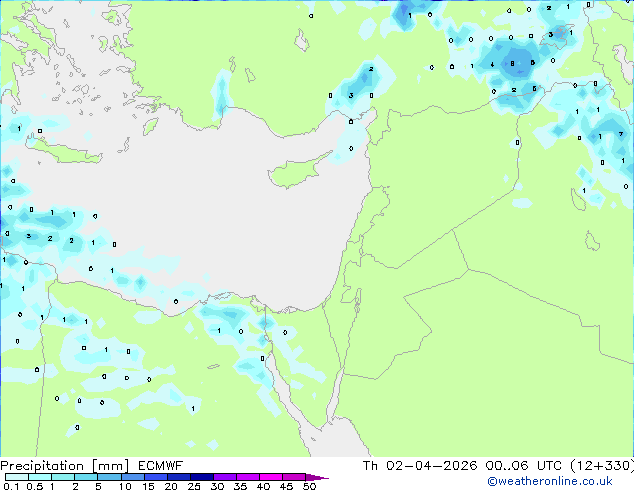Image resolution: width=634 pixels, height=490 pixels.
Task: Click the legend value "15"
Action: coord(148,486)
